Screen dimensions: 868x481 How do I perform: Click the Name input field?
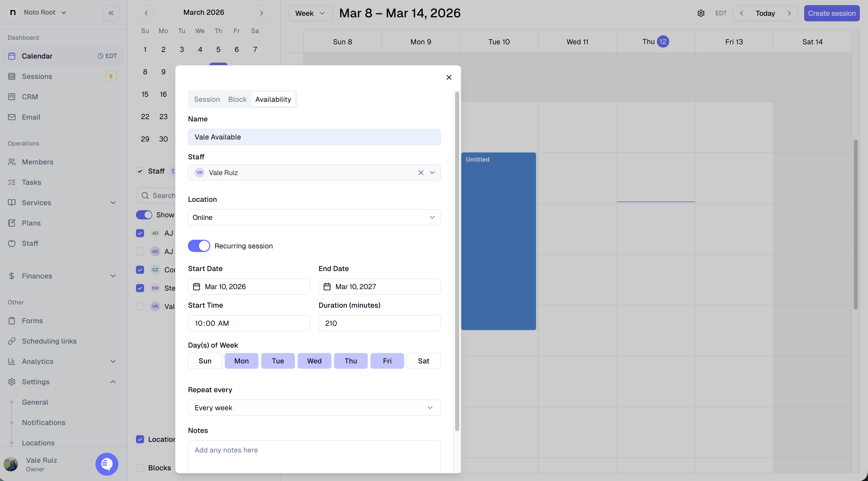click(314, 137)
